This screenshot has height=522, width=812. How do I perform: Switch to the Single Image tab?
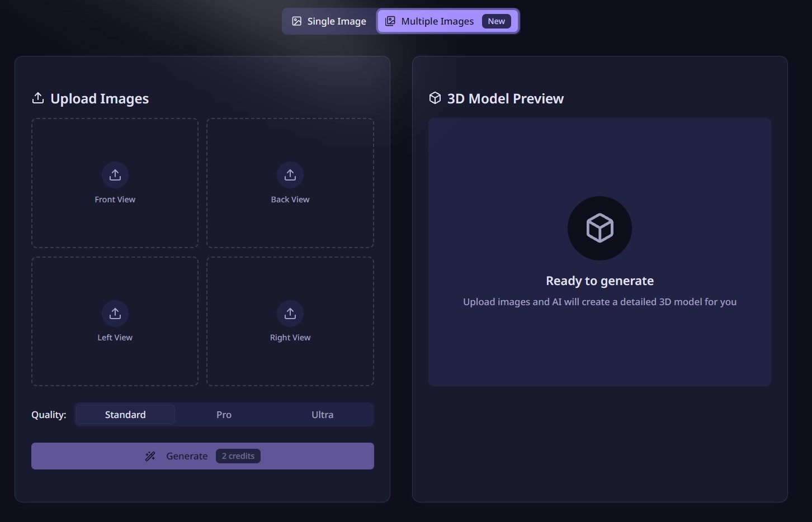click(329, 21)
